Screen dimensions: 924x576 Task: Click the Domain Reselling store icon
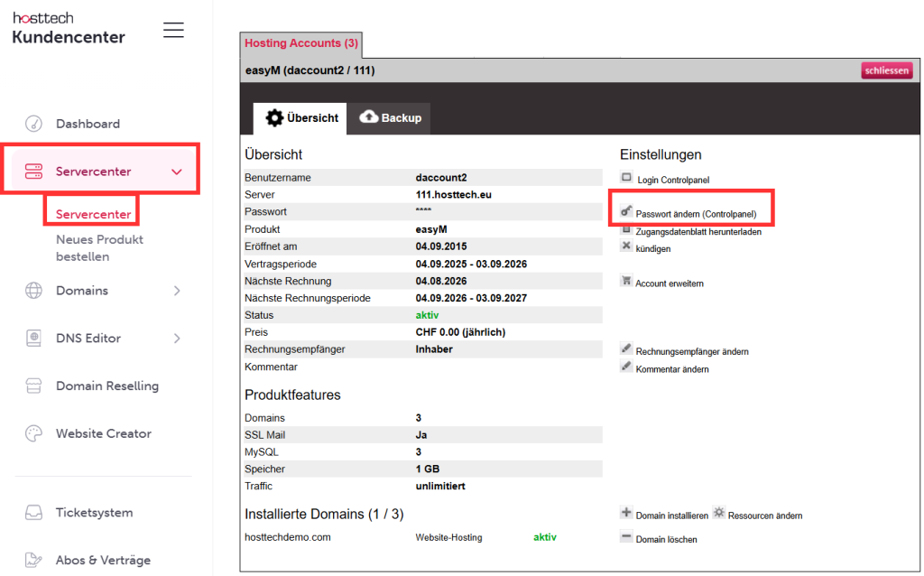tap(33, 386)
